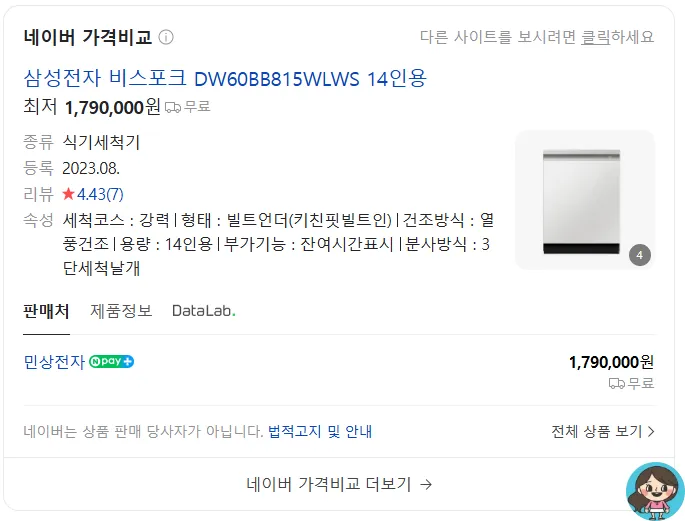Open the 삼성전자 비스포크 DW60BB815WLWS product link

pos(225,79)
